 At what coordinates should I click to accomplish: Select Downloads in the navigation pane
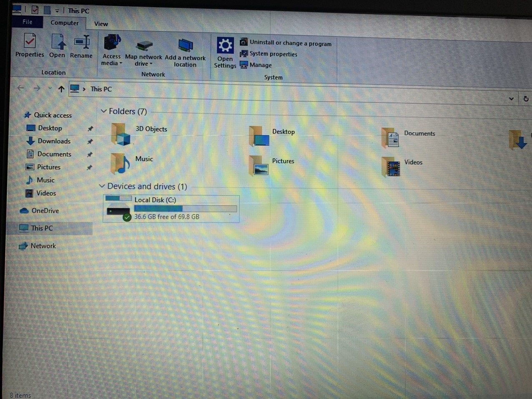point(48,141)
